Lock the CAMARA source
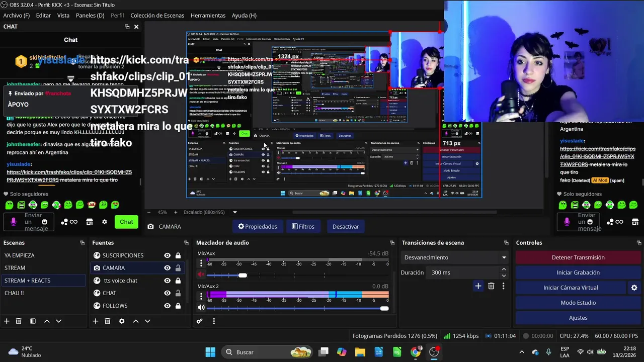Image resolution: width=644 pixels, height=362 pixels. coord(178,268)
